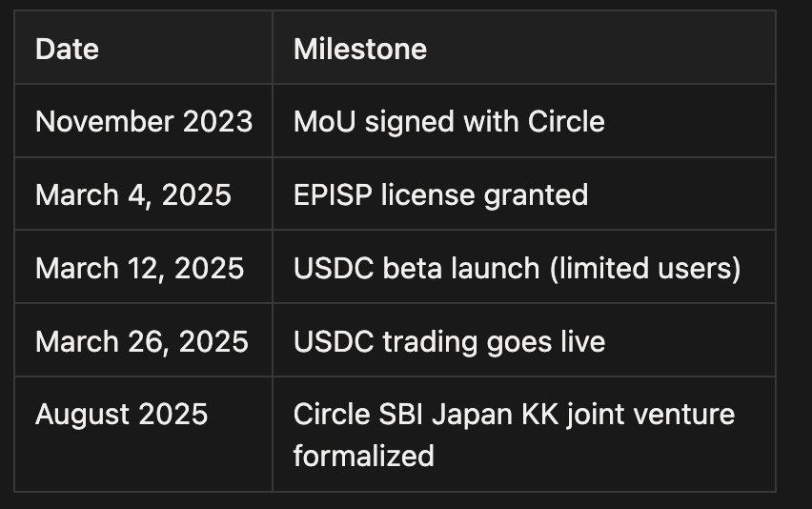Click the Circle SBI Japan KK milestone cell

pyautogui.click(x=514, y=435)
